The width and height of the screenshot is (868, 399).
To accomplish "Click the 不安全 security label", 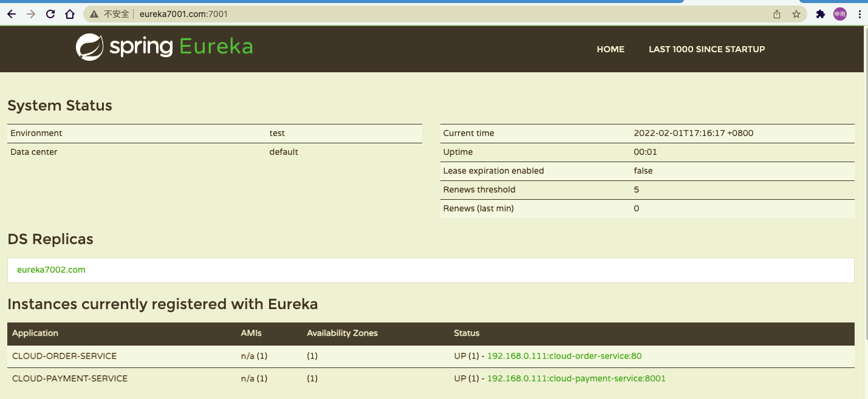I will coord(117,14).
